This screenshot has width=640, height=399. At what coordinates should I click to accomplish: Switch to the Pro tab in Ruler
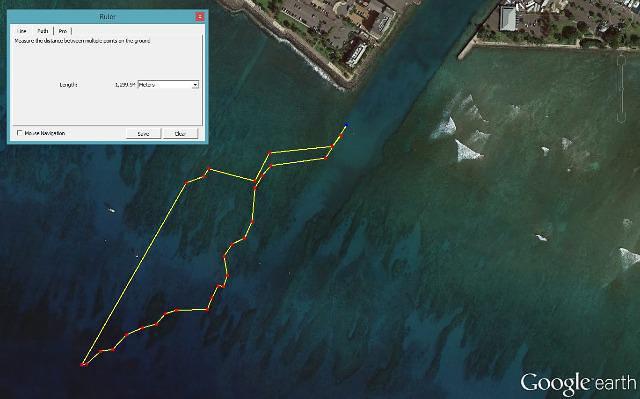[62, 31]
